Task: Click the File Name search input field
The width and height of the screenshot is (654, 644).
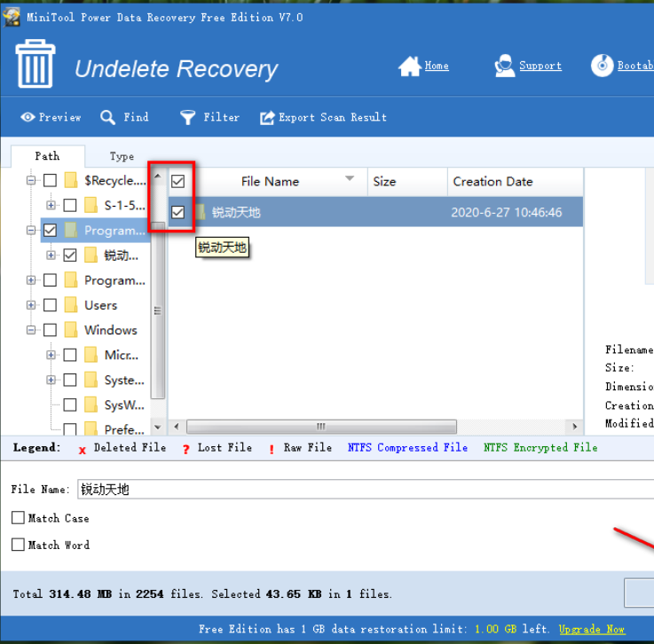Action: click(366, 489)
